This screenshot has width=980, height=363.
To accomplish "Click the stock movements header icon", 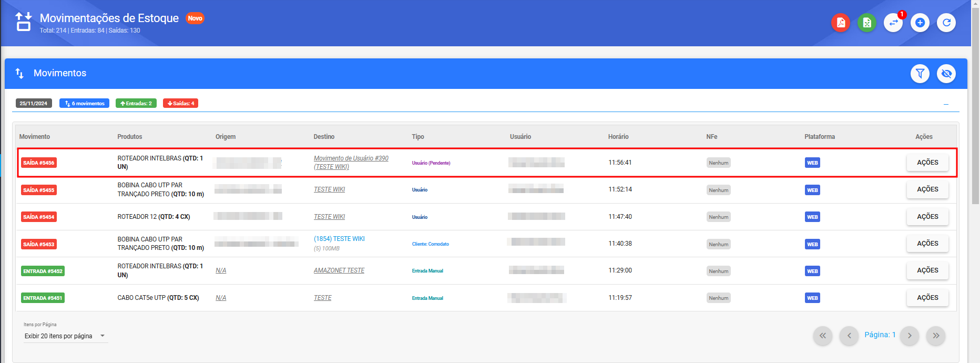I will click(24, 22).
